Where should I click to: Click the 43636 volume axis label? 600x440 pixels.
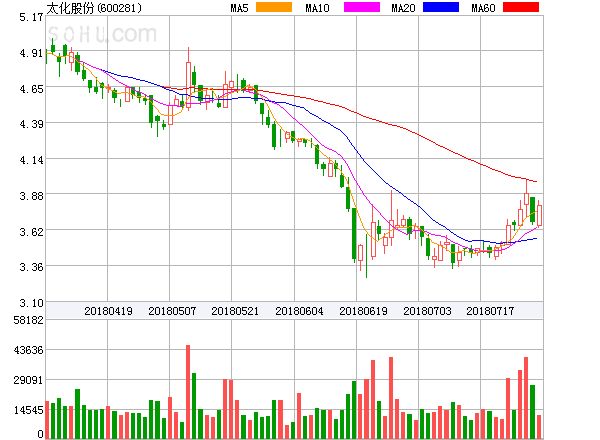coord(29,350)
